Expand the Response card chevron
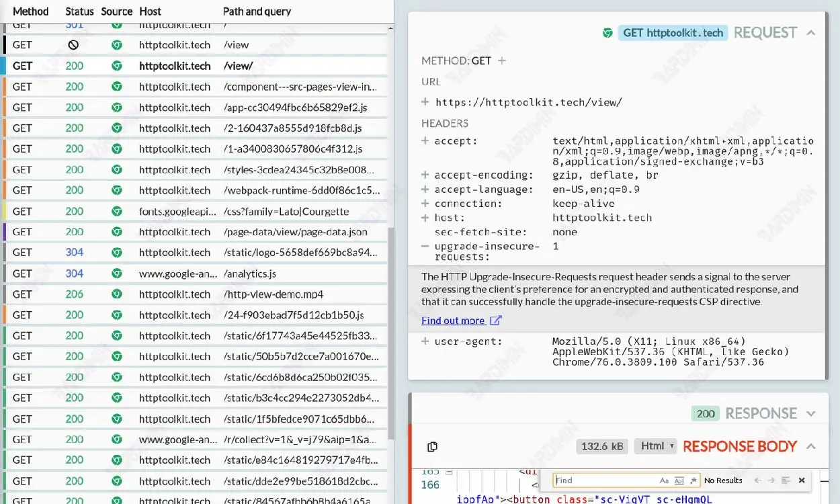840x504 pixels. coord(811,414)
